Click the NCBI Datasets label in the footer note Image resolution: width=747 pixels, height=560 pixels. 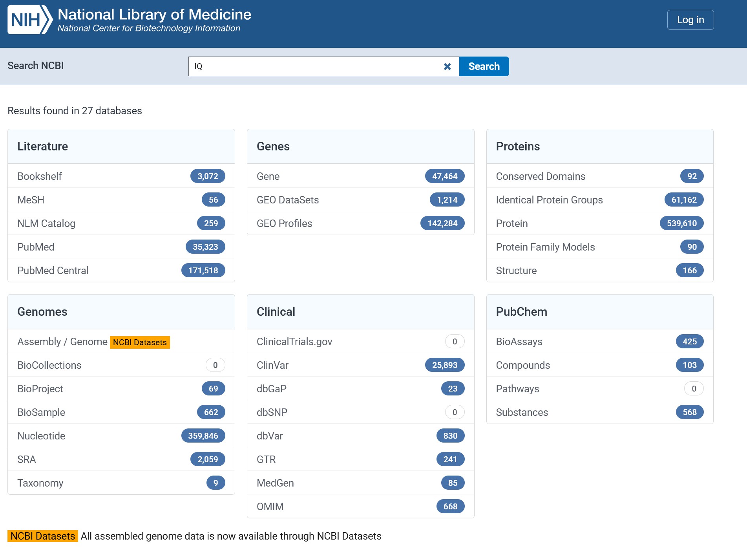click(x=42, y=536)
